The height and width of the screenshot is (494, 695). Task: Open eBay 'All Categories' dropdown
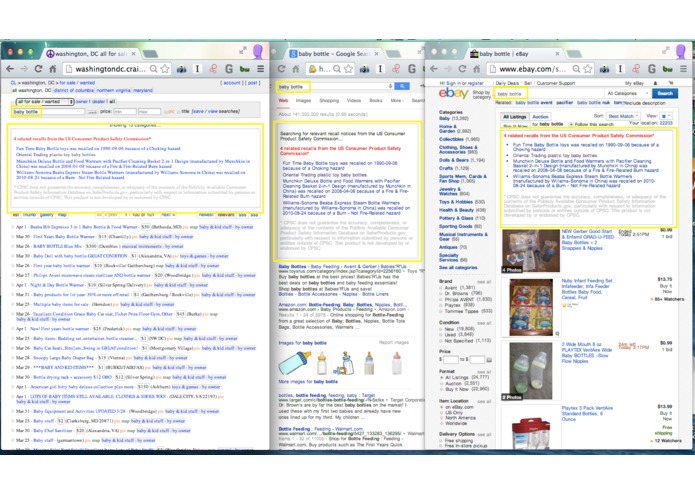click(x=626, y=93)
